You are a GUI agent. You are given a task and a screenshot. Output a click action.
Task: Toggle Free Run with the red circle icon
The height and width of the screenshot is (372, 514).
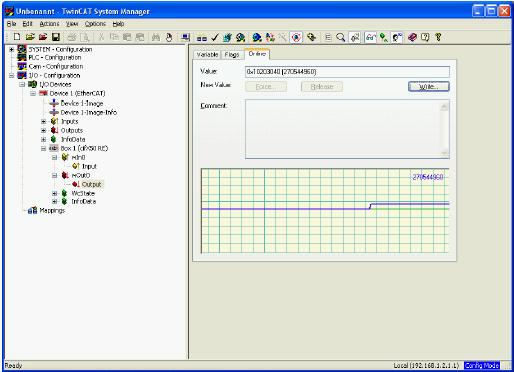pyautogui.click(x=296, y=37)
